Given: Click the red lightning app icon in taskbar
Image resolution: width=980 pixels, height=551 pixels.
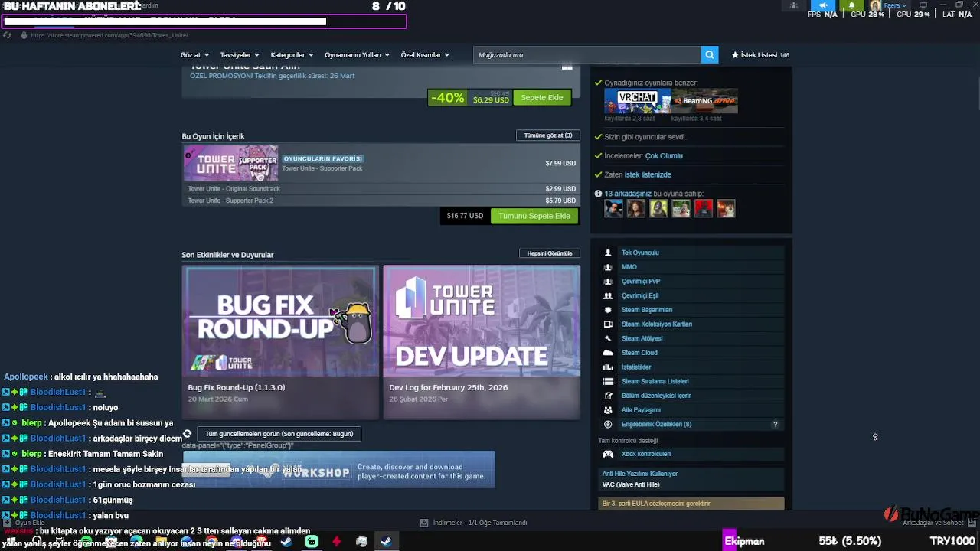Looking at the screenshot, I should point(336,542).
